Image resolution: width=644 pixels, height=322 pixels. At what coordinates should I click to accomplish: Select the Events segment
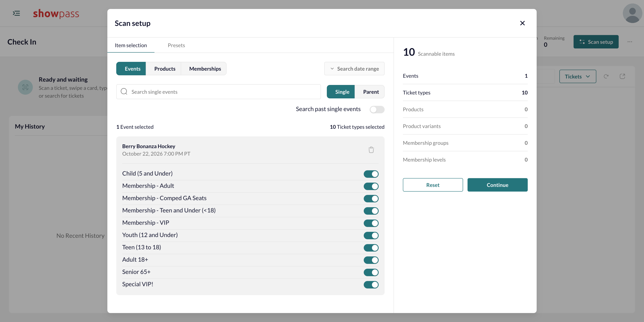131,69
